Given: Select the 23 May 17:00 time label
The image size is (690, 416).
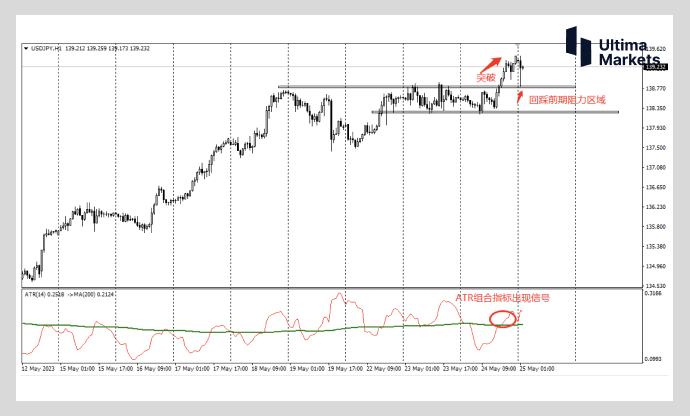Looking at the screenshot, I should 460,369.
